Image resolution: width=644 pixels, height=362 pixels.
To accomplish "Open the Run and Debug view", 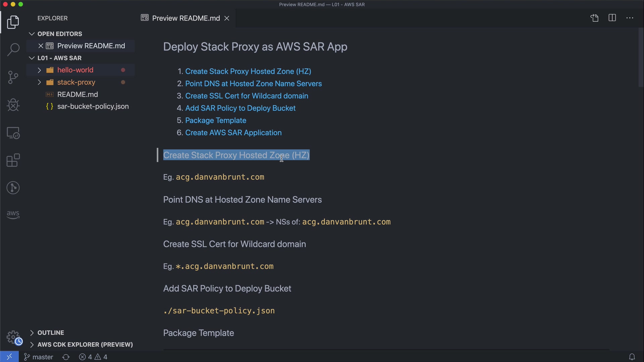I will click(13, 105).
